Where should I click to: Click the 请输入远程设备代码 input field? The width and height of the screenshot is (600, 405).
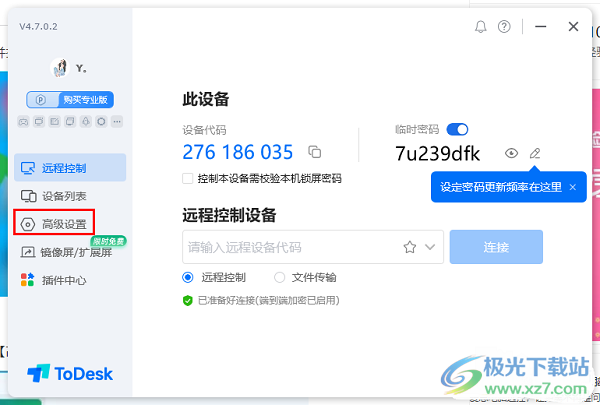290,246
